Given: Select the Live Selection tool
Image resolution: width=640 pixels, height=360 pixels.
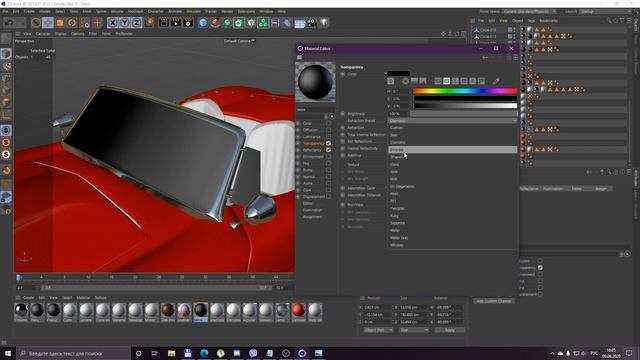Looking at the screenshot, I should pyautogui.click(x=36, y=23).
